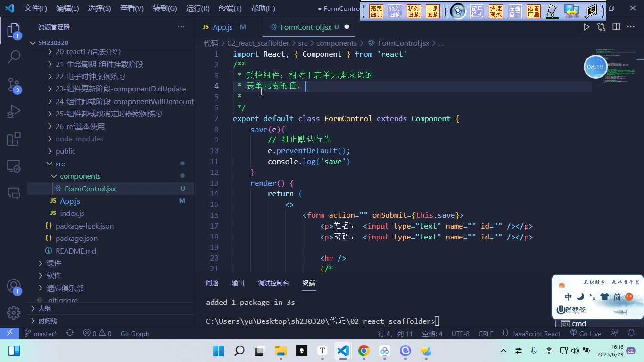644x362 pixels.
Task: Select 很好画质 quality option
Action: (395, 11)
